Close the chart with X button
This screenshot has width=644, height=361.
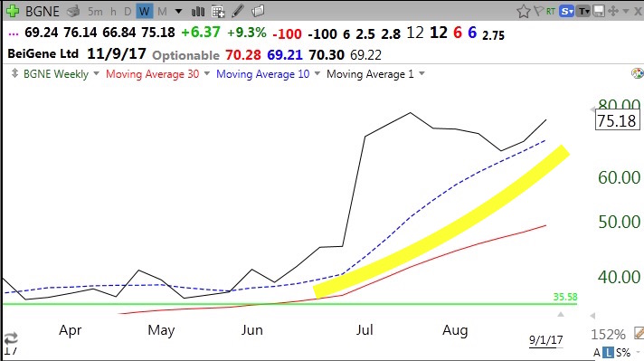638,11
